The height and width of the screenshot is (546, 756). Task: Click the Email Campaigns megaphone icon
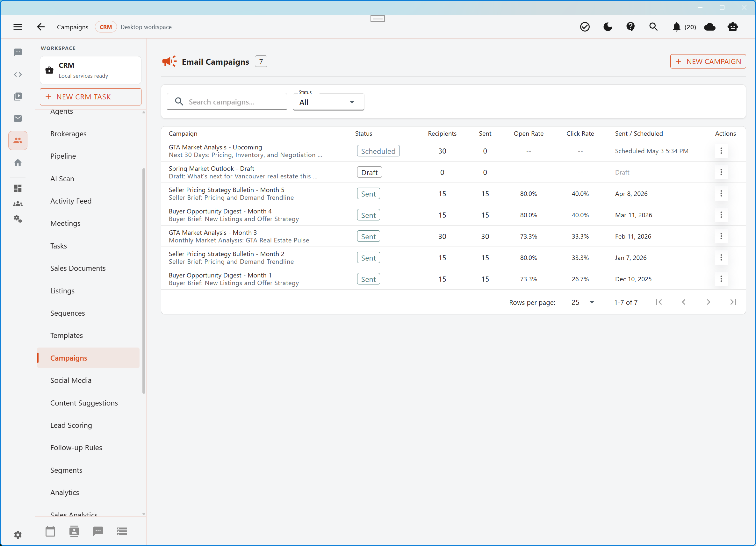pos(169,61)
